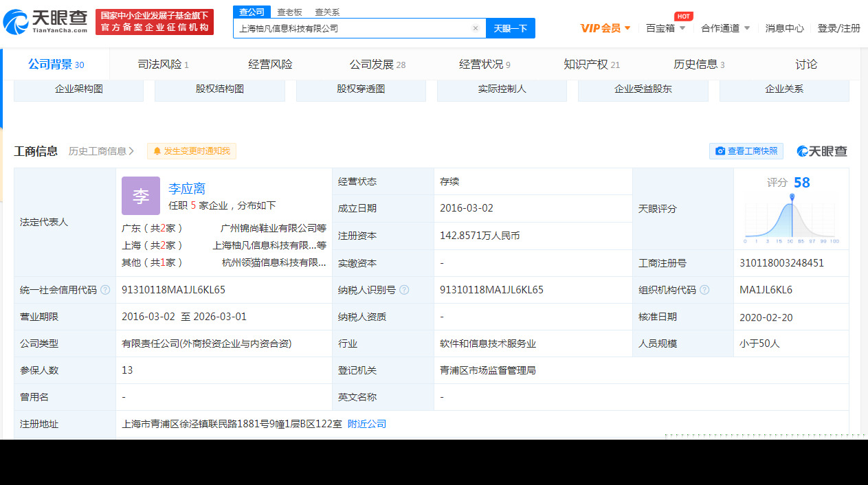This screenshot has width=868, height=485.
Task: Open the 李应离 profile link
Action: click(x=187, y=188)
